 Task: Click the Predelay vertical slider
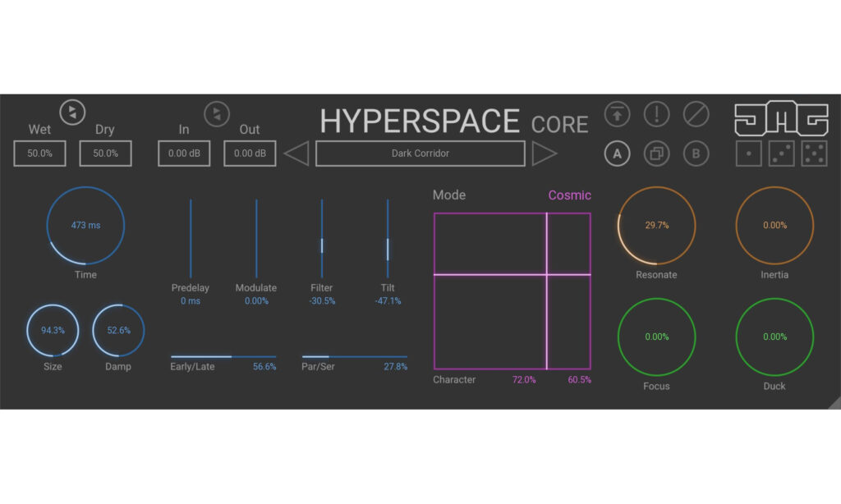point(191,239)
